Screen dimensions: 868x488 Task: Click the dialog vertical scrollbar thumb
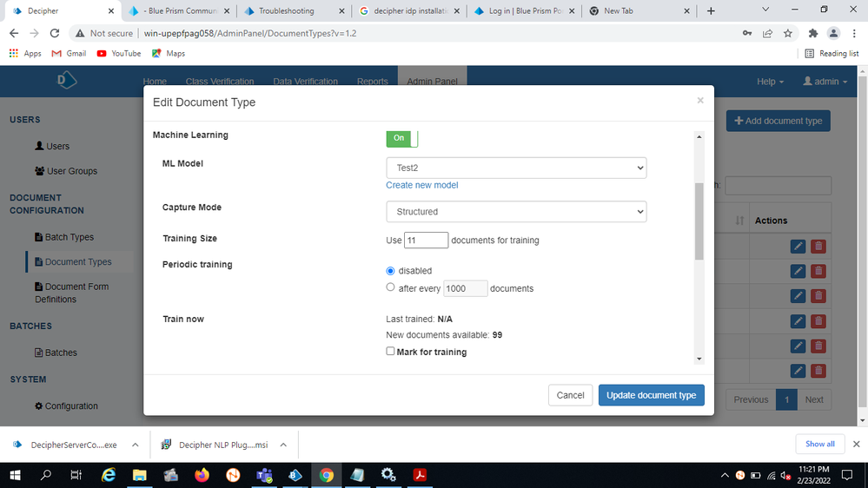coord(699,221)
